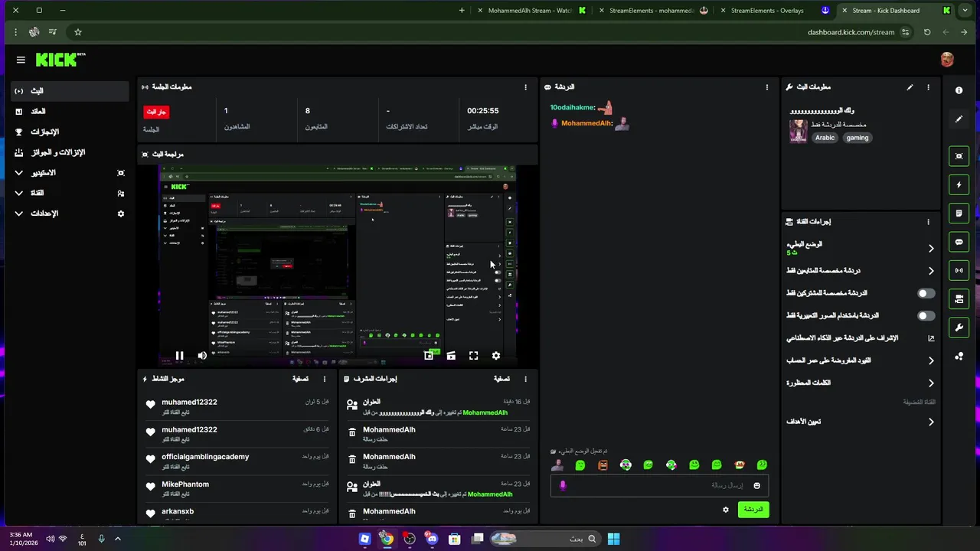Click green send chat button
The width and height of the screenshot is (980, 551).
753,510
